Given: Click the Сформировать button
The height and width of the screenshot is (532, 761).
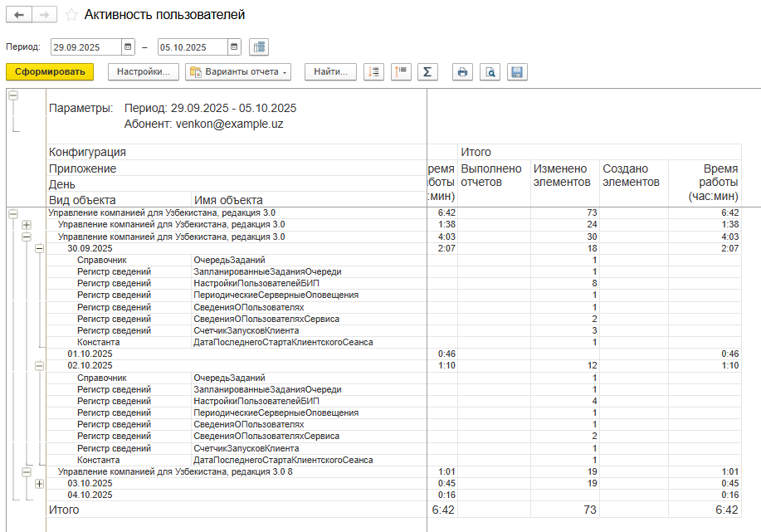Looking at the screenshot, I should [x=50, y=72].
